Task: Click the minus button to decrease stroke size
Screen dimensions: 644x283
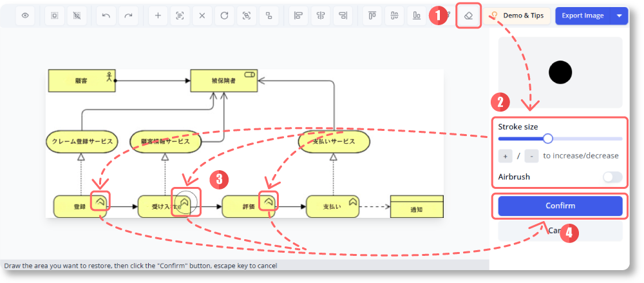Action: click(531, 156)
